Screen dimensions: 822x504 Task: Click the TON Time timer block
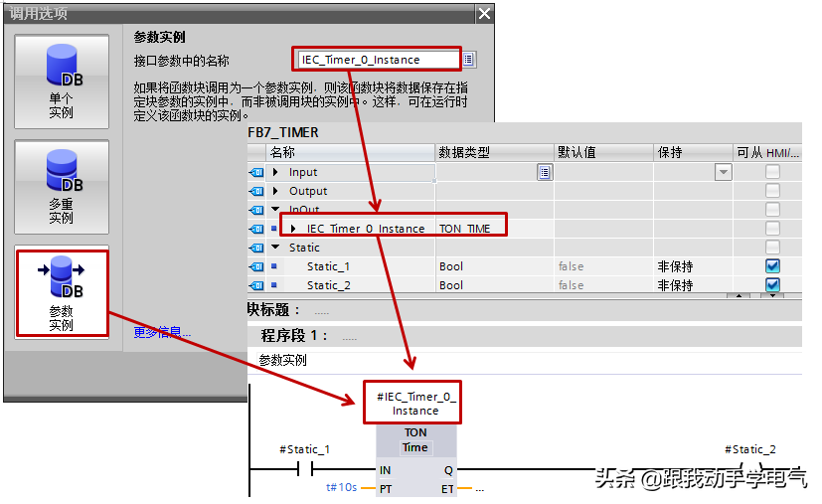(x=415, y=440)
